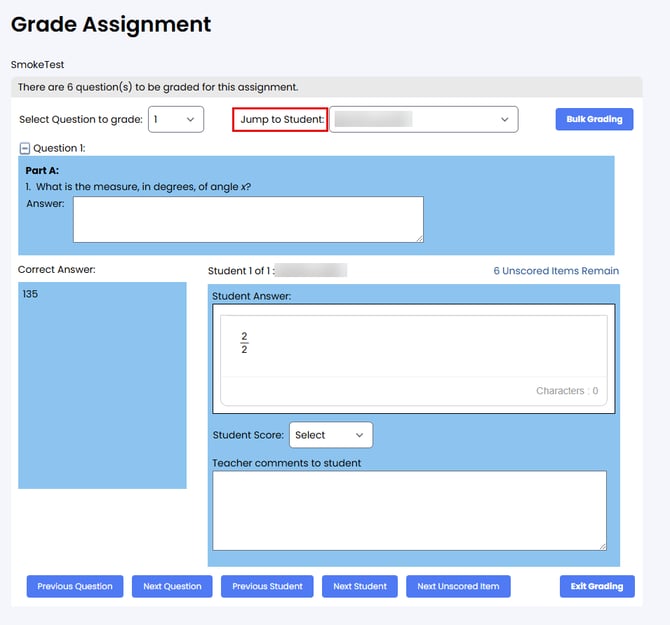Open the Select Question to grade dropdown
Image resolution: width=670 pixels, height=625 pixels.
click(x=176, y=119)
